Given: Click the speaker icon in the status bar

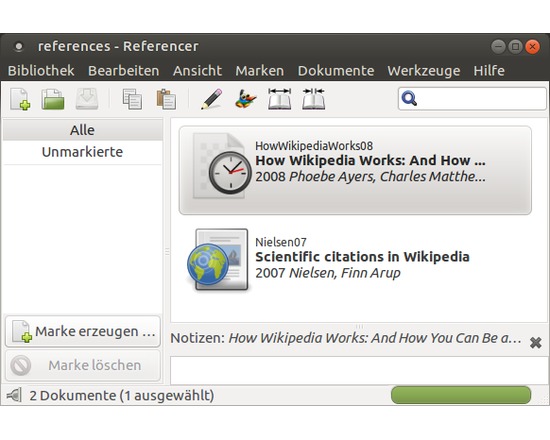Looking at the screenshot, I should (x=14, y=395).
